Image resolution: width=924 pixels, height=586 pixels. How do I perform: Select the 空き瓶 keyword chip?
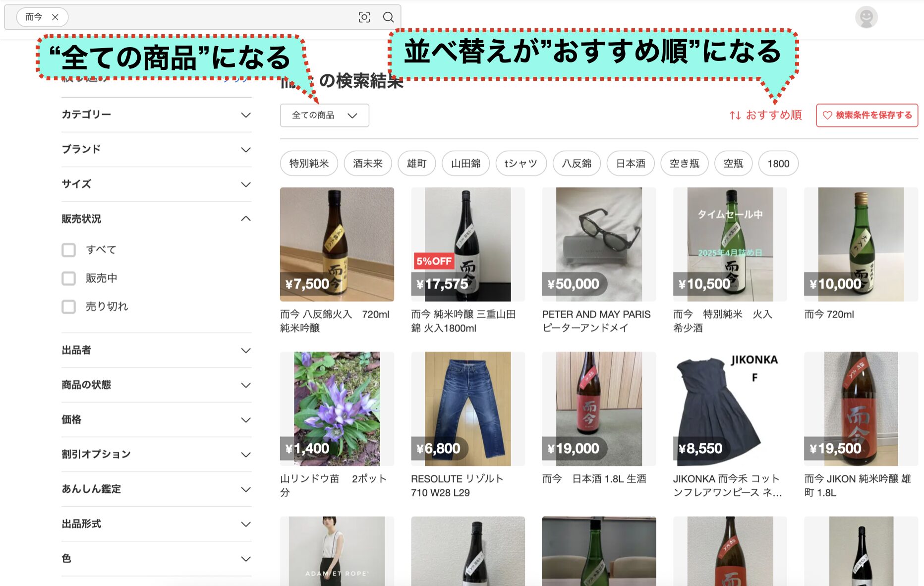685,164
